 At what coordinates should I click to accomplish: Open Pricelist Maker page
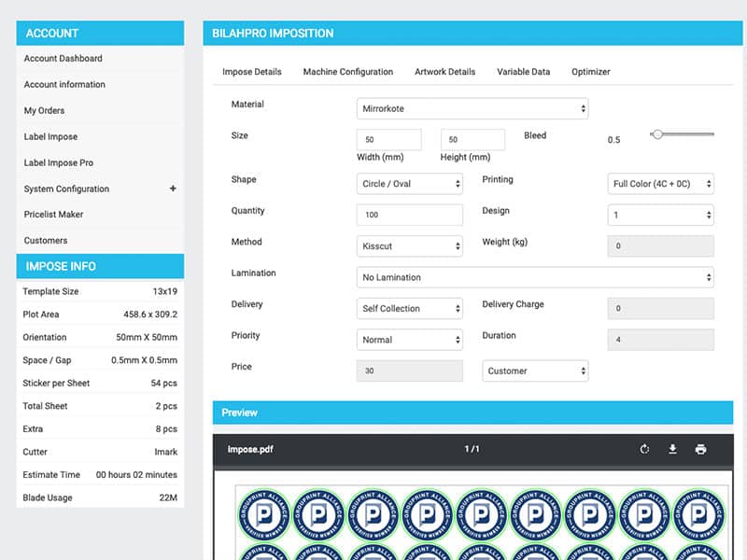tap(53, 215)
